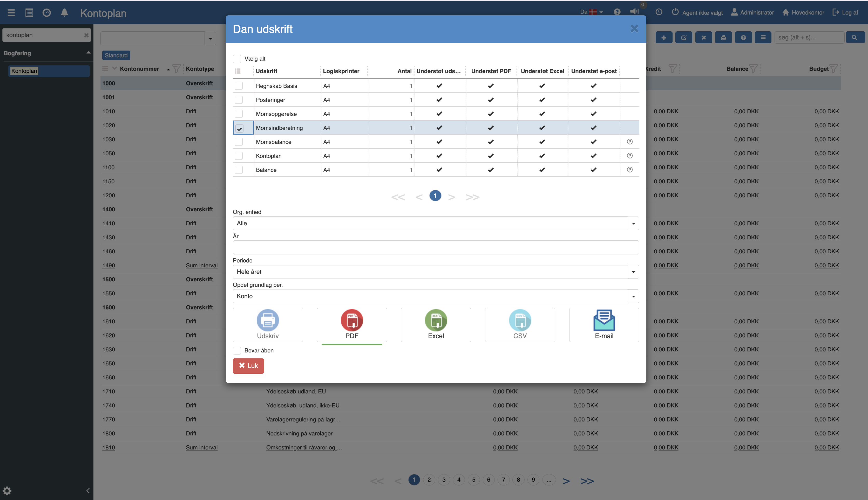Click the År input field
This screenshot has height=500, width=868.
pos(435,248)
